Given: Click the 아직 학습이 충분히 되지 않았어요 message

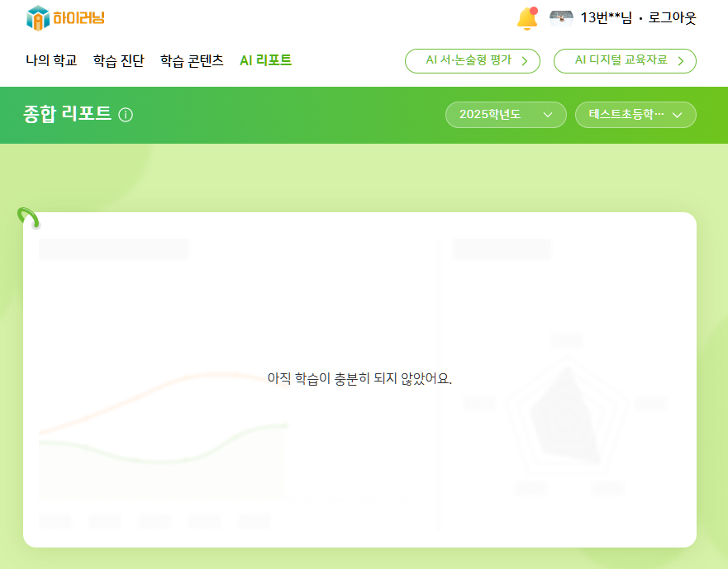Looking at the screenshot, I should coord(359,379).
